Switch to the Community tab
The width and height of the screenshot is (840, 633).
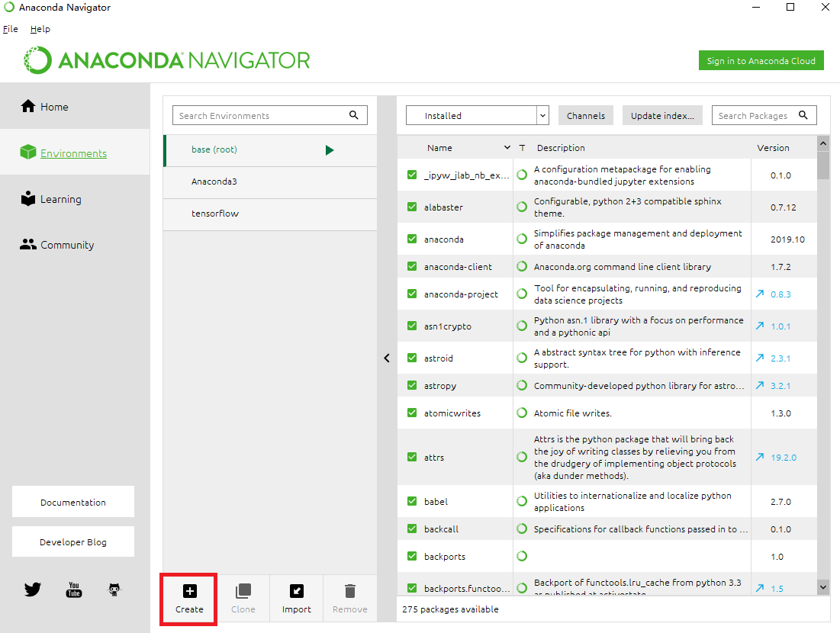click(x=75, y=244)
